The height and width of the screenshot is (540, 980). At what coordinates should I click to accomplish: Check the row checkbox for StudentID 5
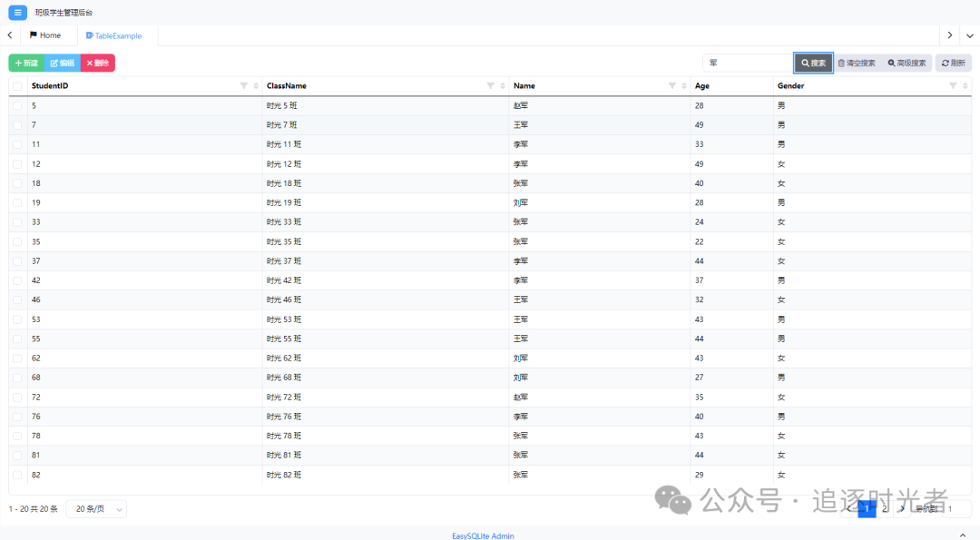[x=16, y=105]
